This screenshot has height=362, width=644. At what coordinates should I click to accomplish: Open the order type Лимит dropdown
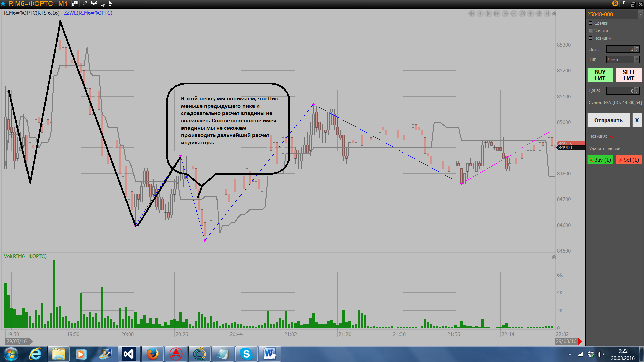point(637,59)
